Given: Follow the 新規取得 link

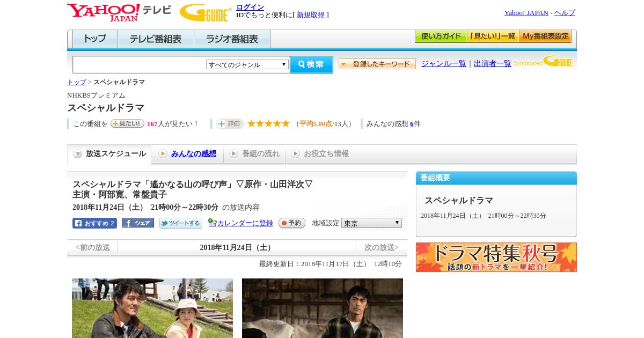Looking at the screenshot, I should [x=311, y=15].
